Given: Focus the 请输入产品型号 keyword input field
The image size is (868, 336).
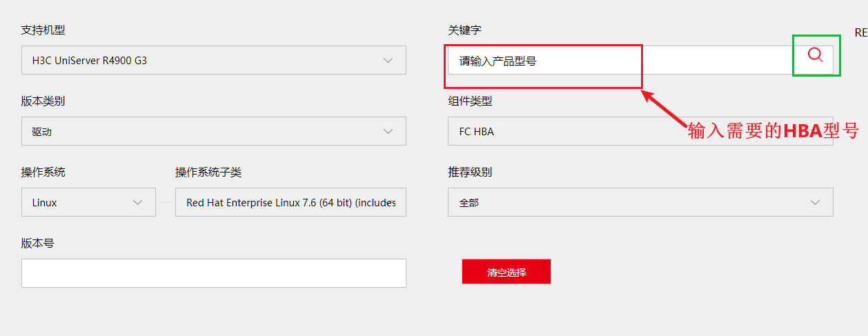Looking at the screenshot, I should click(545, 61).
